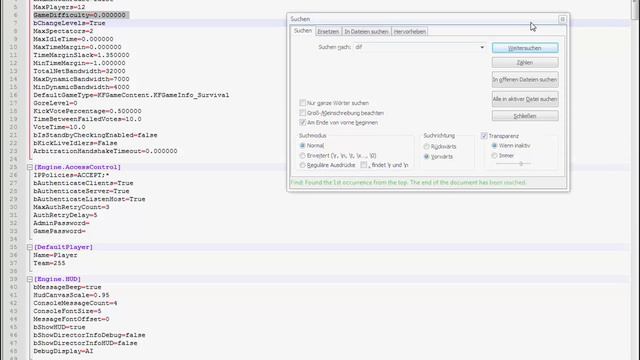Click the TotalNetBandwidth=32000 line

tap(80, 71)
